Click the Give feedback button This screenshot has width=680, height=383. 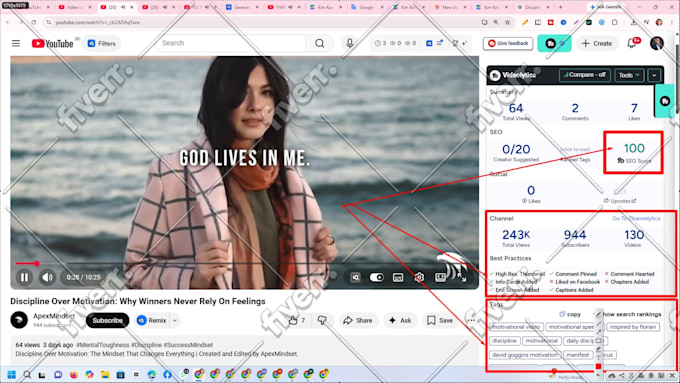pos(508,43)
